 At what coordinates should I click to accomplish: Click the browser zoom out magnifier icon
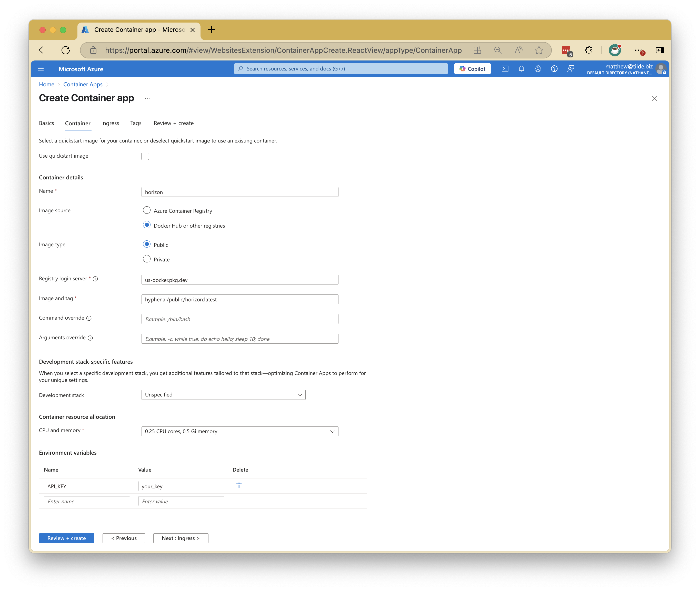click(498, 50)
